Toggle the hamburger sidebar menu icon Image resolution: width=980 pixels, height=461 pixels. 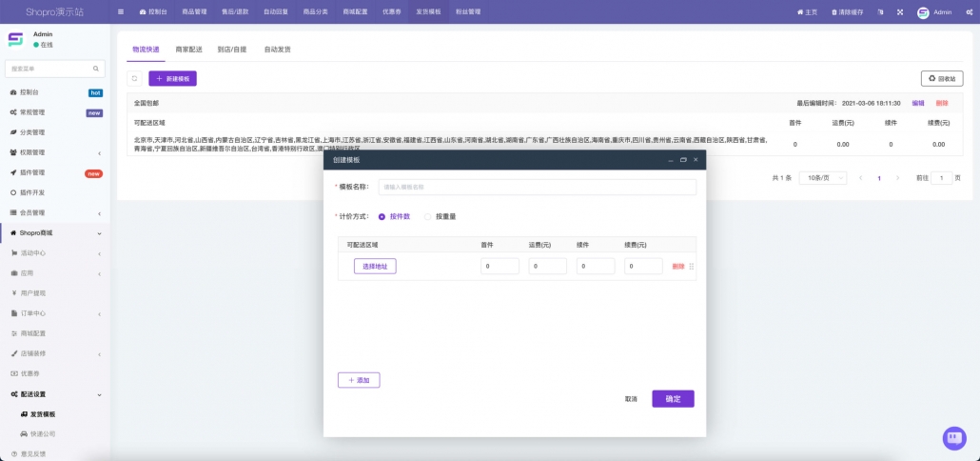[121, 11]
